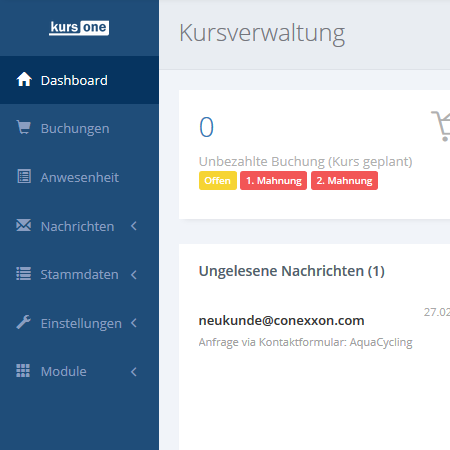Viewport: 450px width, 450px height.
Task: Click the yellow Offen badge
Action: [218, 181]
